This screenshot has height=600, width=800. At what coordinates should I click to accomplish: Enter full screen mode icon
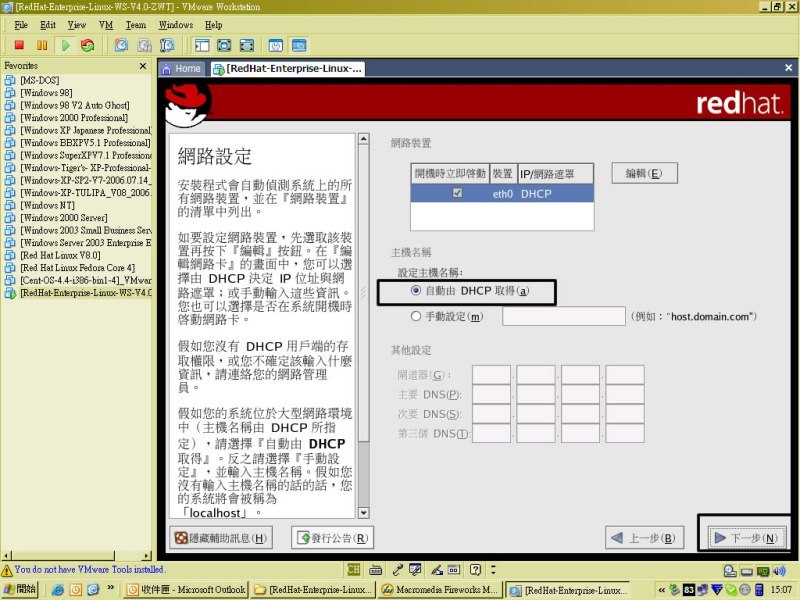pyautogui.click(x=247, y=45)
